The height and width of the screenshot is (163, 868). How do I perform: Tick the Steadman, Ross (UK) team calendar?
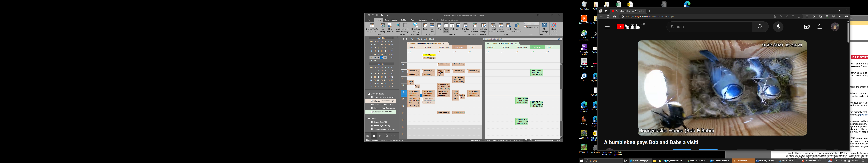point(372,126)
